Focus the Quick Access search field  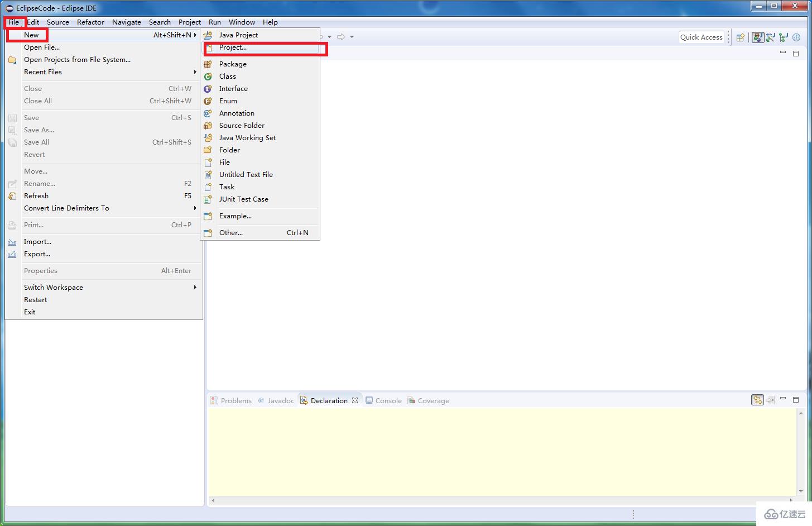point(702,37)
